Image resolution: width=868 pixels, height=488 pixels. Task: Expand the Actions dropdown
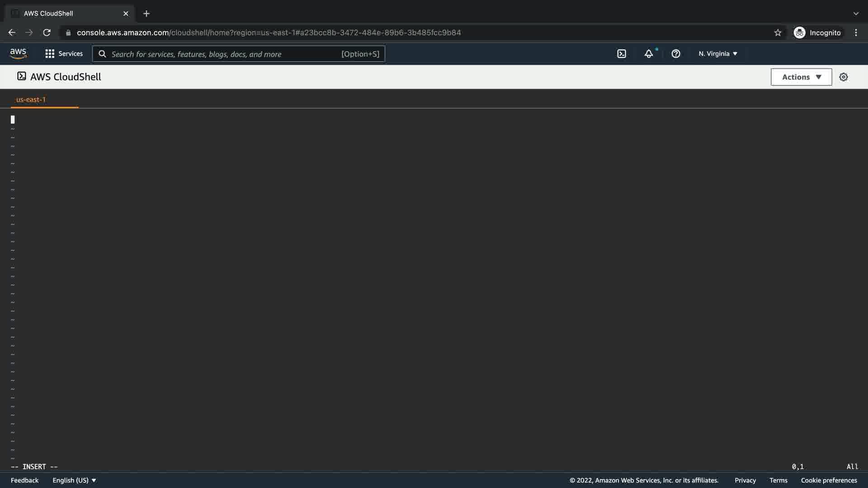click(x=801, y=77)
